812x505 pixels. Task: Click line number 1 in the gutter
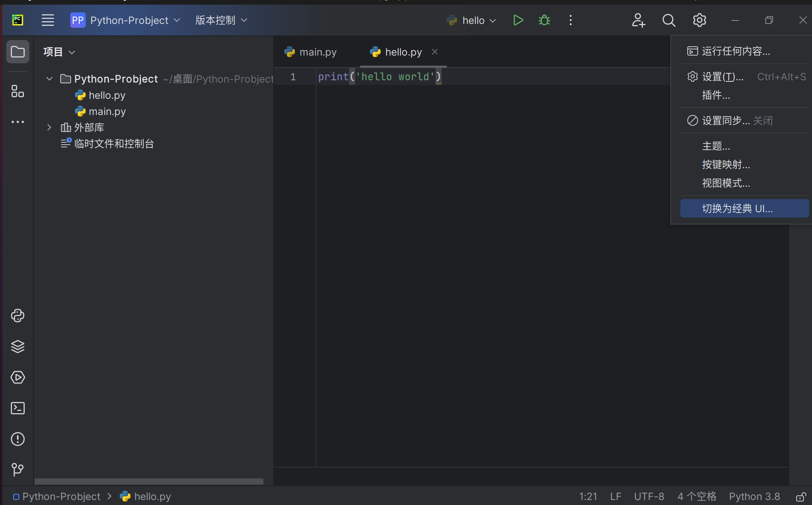coord(293,77)
